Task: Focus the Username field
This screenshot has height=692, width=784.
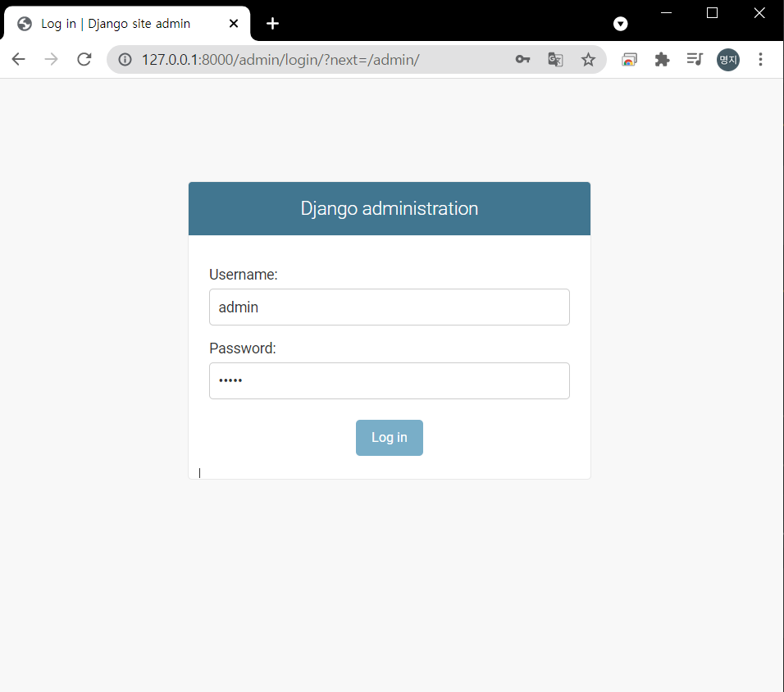Action: (x=389, y=307)
